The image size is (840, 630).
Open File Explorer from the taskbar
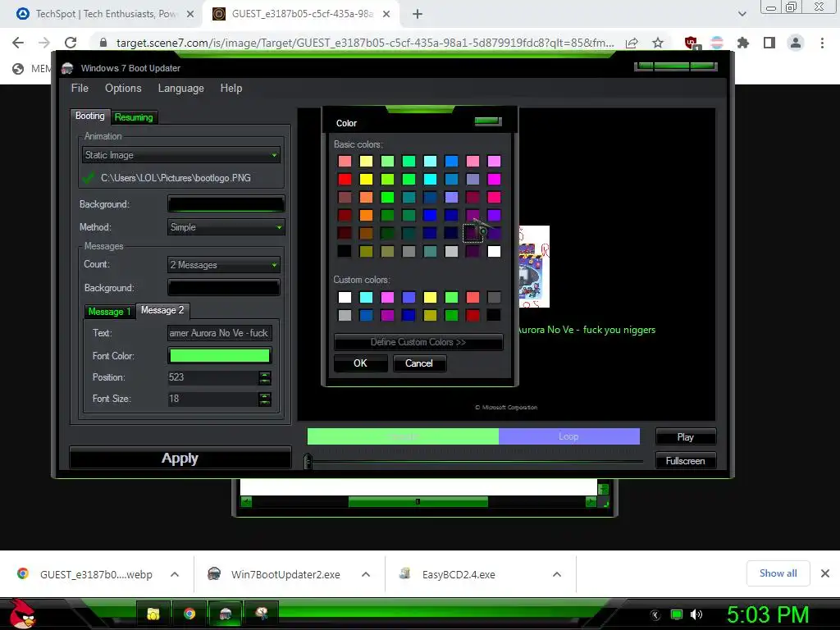click(153, 614)
